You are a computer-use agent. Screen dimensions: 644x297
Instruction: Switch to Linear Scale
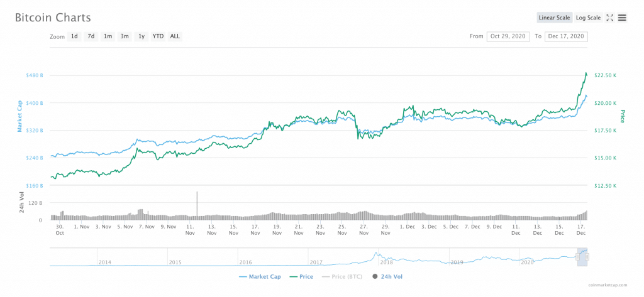(554, 18)
